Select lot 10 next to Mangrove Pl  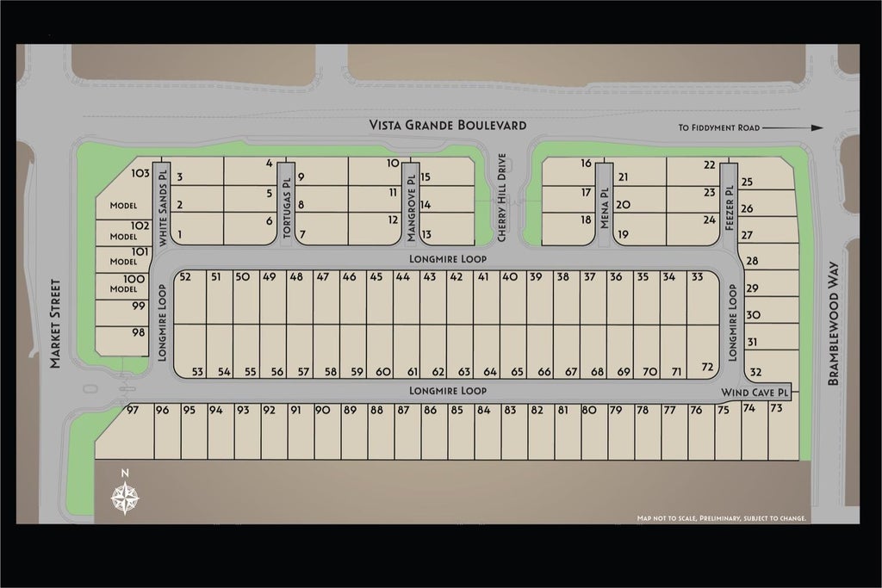[x=376, y=171]
